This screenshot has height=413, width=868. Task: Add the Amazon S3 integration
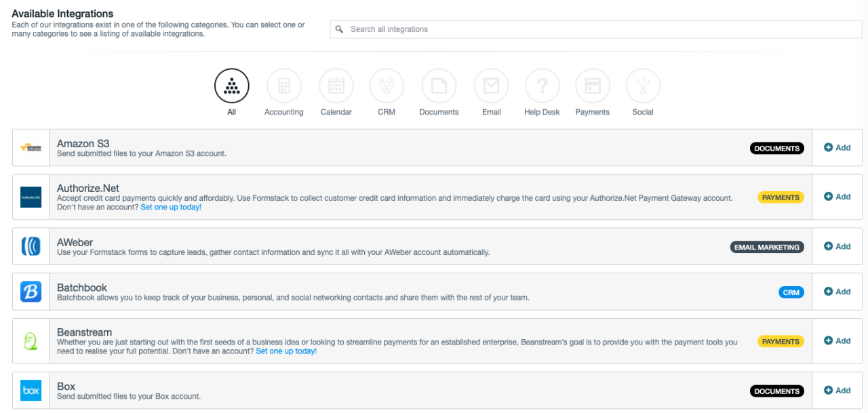[837, 148]
